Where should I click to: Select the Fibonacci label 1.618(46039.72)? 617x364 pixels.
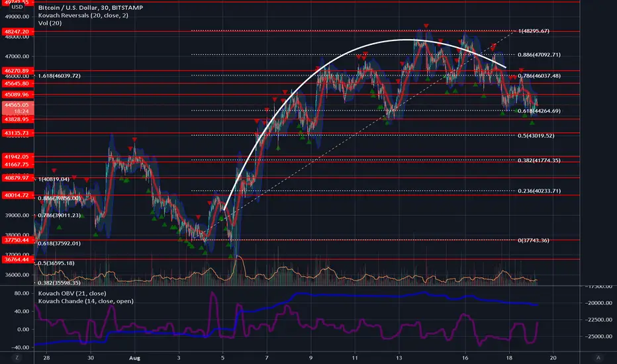[x=60, y=75]
